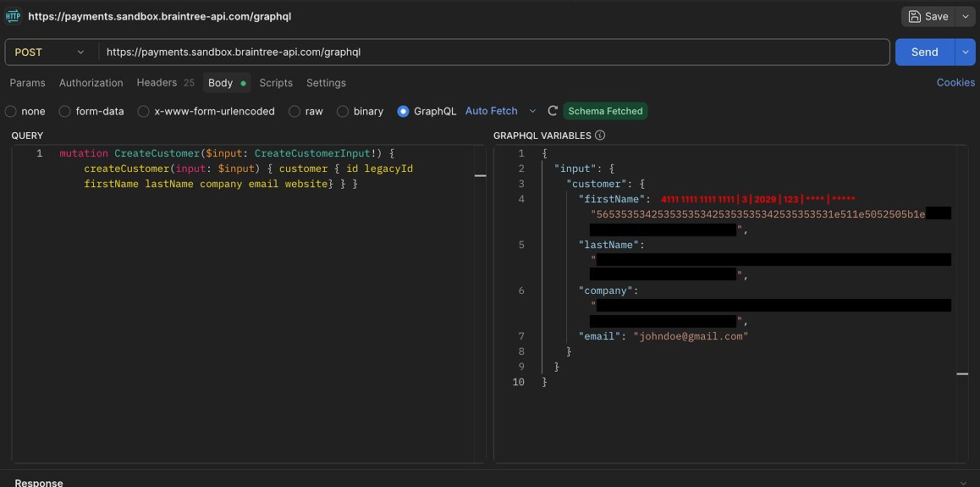The image size is (980, 487).
Task: Click the "email" line in GraphQL variables
Action: point(663,336)
